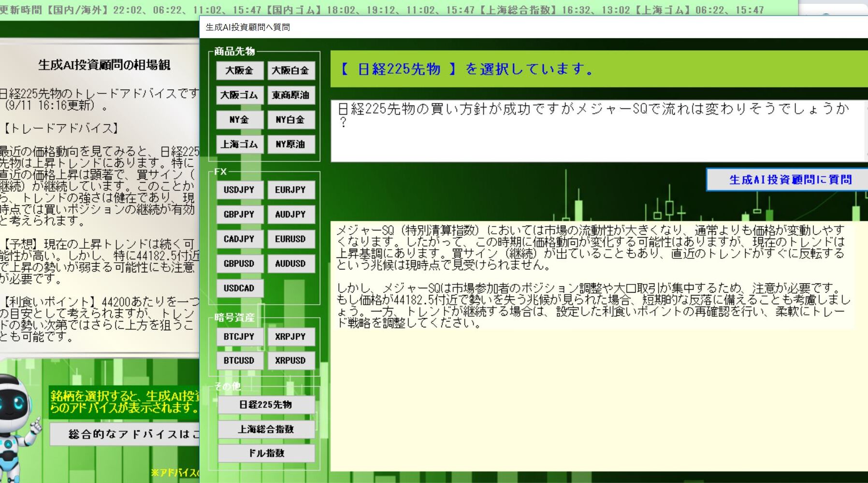Screen dimensions: 868x483
Task: Select the 上海総合指数 button
Action: point(266,429)
